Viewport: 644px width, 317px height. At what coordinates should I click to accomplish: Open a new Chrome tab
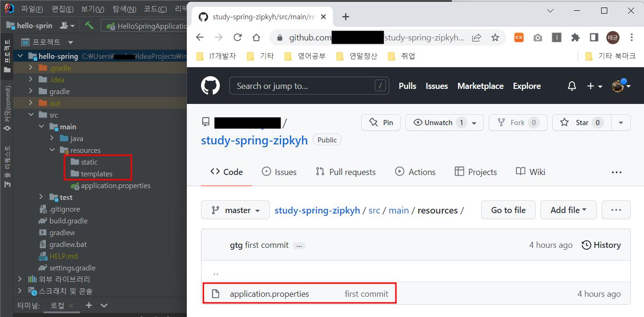[x=346, y=16]
